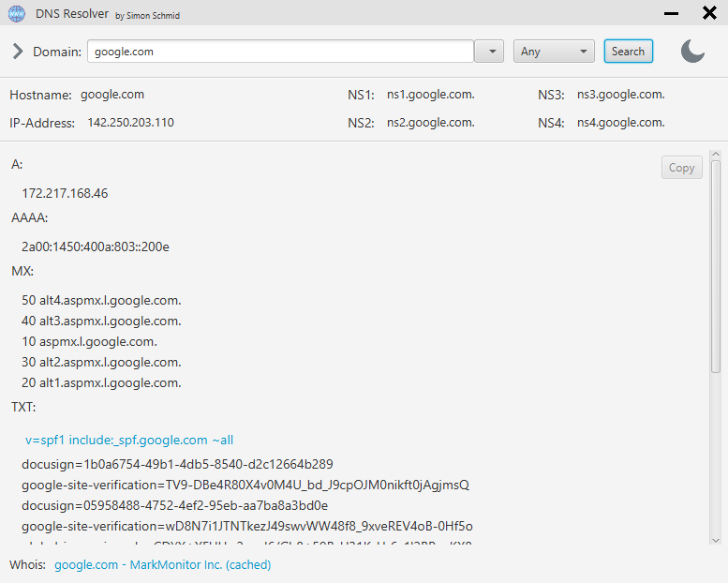Focus the google.com domain input field

[x=280, y=52]
